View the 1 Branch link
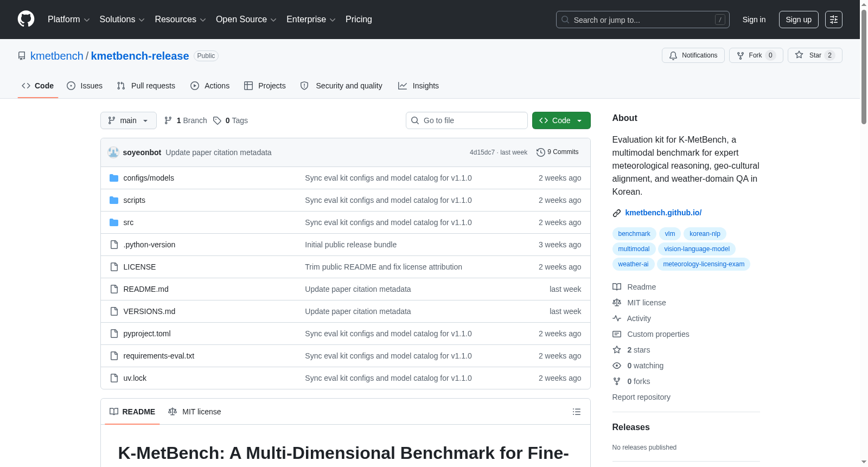 click(x=186, y=120)
